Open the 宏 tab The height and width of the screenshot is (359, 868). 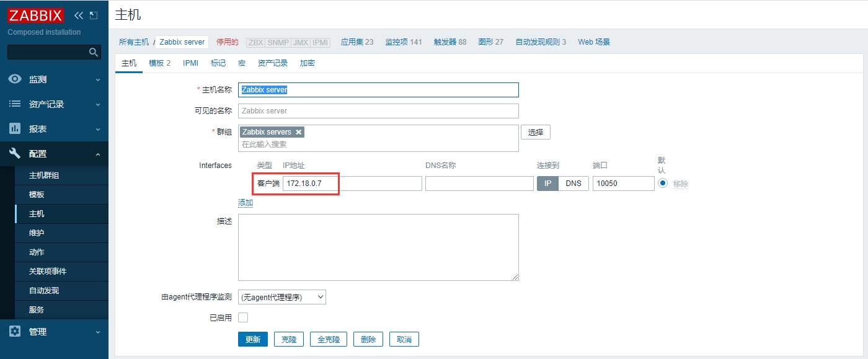(242, 63)
